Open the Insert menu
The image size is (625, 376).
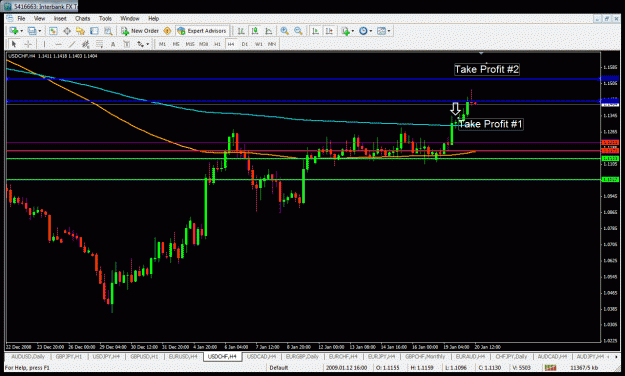60,18
